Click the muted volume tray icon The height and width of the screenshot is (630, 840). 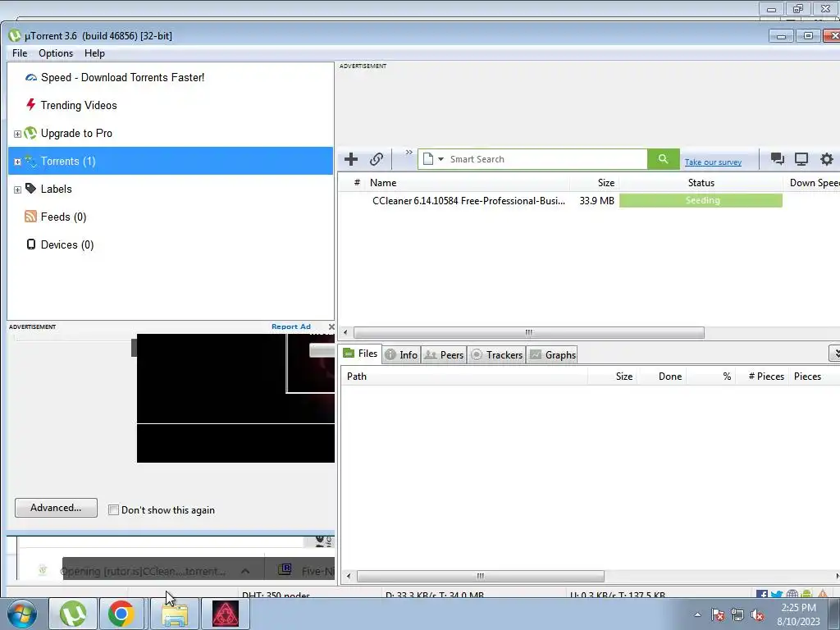(757, 615)
